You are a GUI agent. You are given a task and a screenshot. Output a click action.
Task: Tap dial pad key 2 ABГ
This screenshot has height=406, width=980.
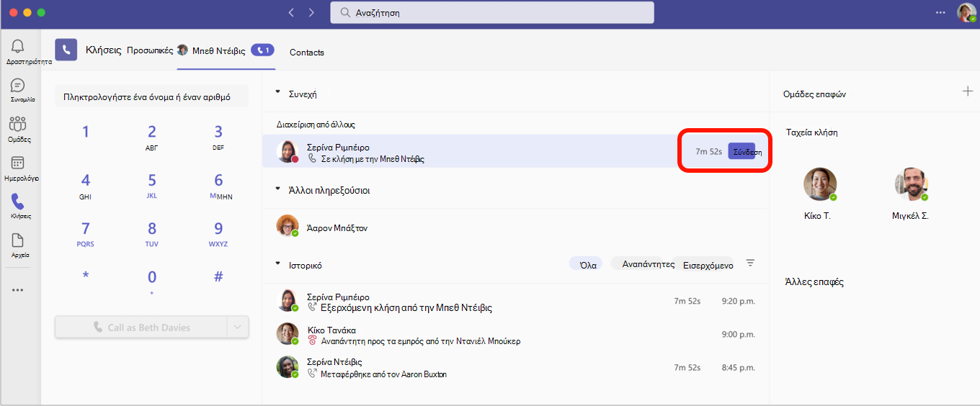click(152, 137)
